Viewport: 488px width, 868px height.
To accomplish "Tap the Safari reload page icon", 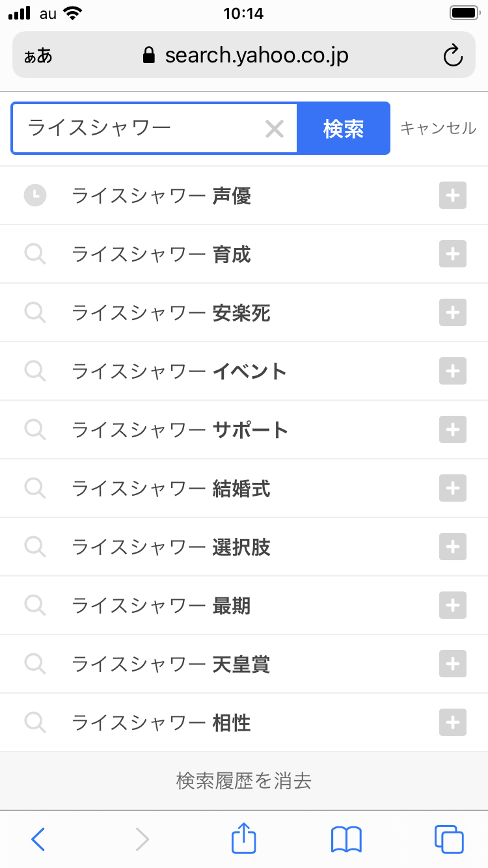I will coord(452,56).
